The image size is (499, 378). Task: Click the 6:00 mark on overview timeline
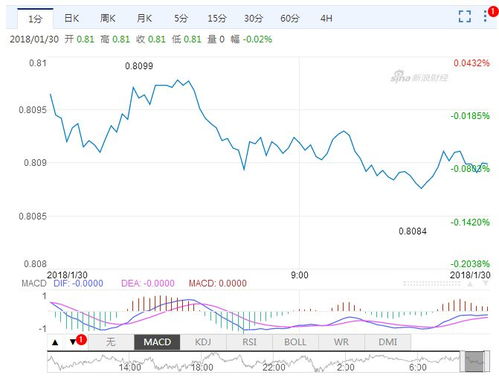coord(418,367)
